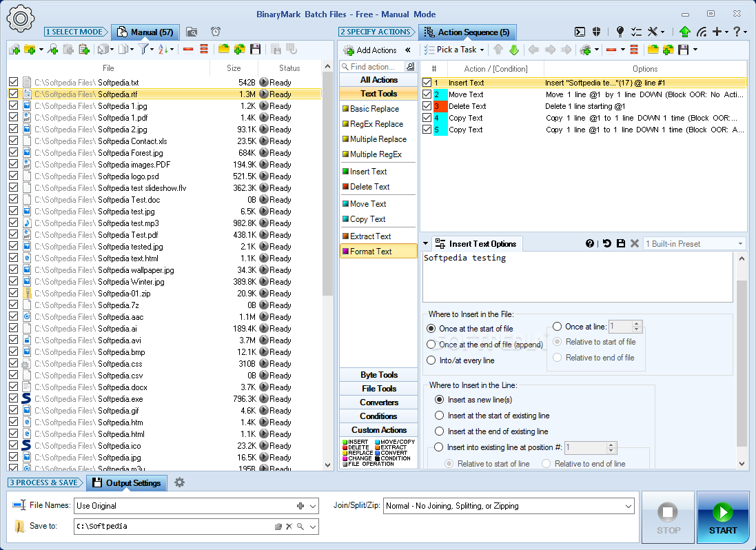This screenshot has height=550, width=756.
Task: Expand the File Names combo box arrow
Action: point(313,506)
